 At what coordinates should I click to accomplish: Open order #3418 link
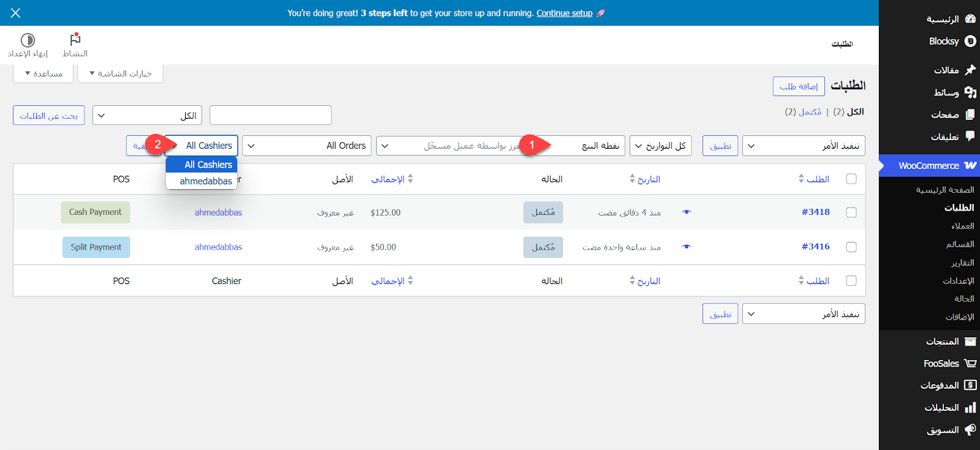[816, 212]
